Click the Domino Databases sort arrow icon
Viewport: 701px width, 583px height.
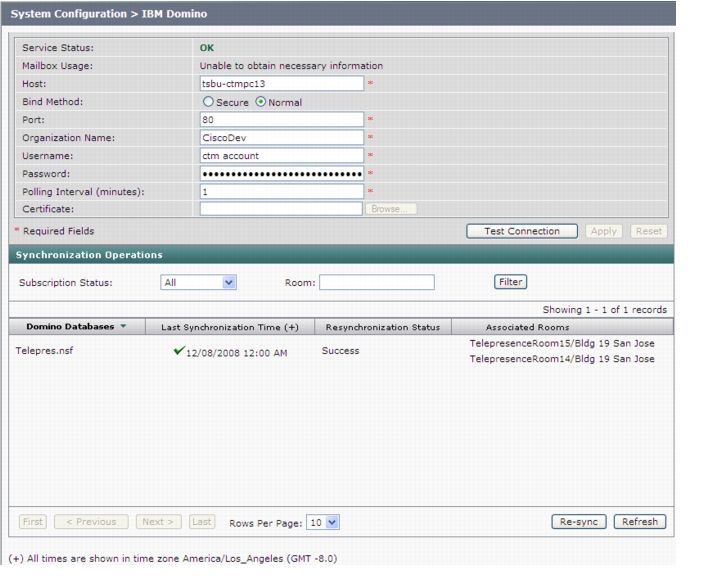pos(123,326)
